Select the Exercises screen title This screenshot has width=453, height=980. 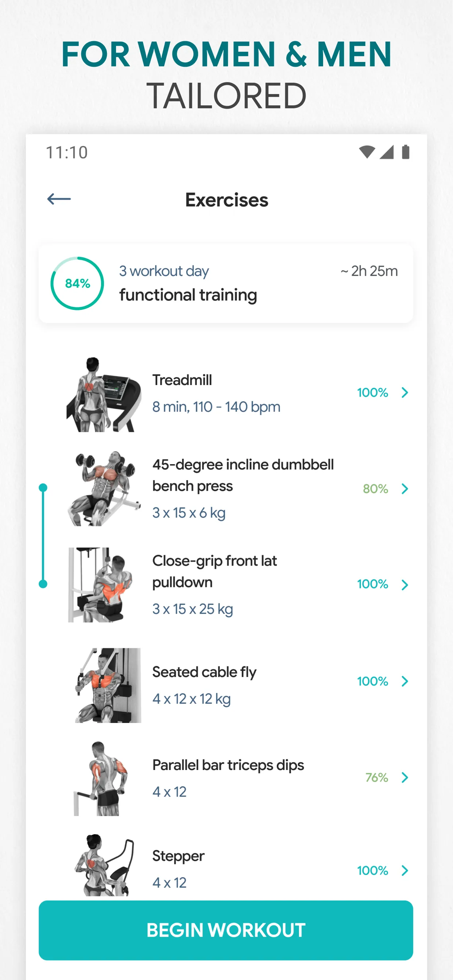tap(226, 200)
